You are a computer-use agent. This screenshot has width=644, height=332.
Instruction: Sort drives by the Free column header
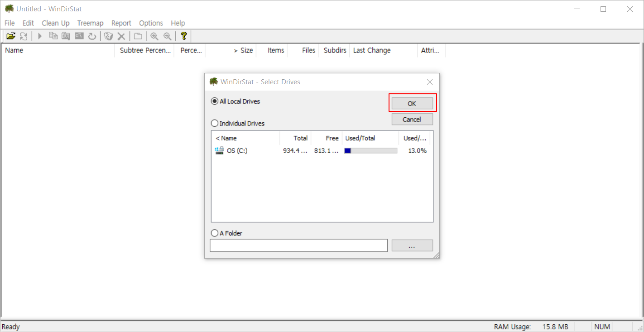[327, 138]
